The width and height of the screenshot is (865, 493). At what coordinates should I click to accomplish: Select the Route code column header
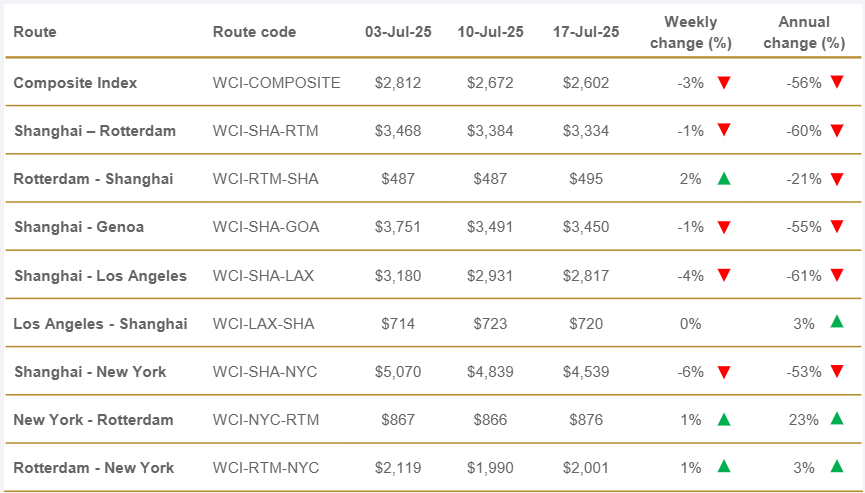coord(254,32)
